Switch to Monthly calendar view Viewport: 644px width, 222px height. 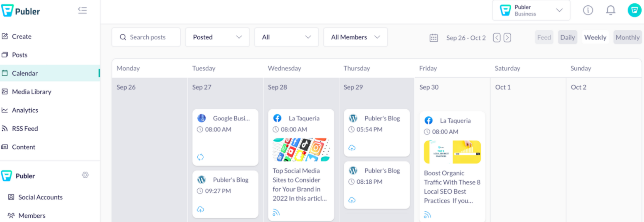click(x=627, y=37)
